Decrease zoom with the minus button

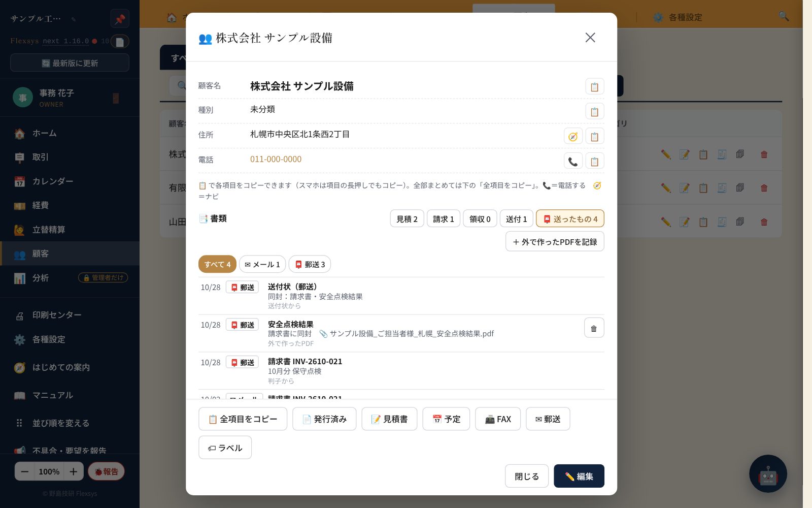(x=24, y=471)
